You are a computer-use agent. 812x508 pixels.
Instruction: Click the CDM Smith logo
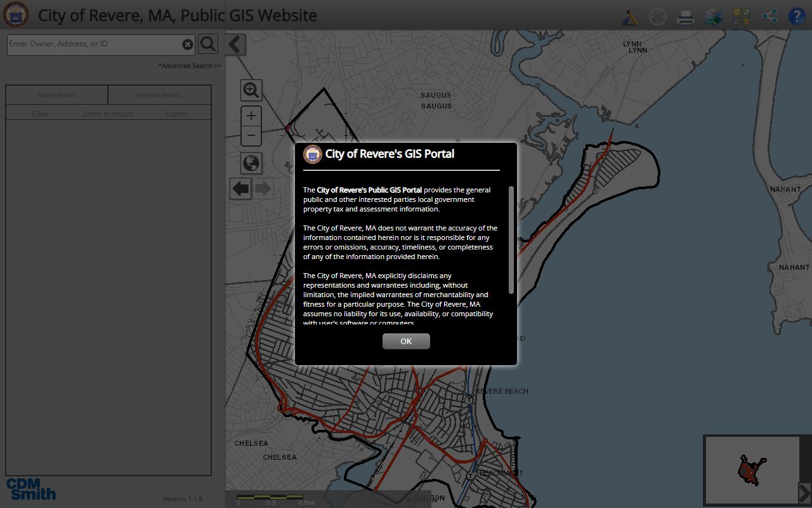[x=31, y=489]
